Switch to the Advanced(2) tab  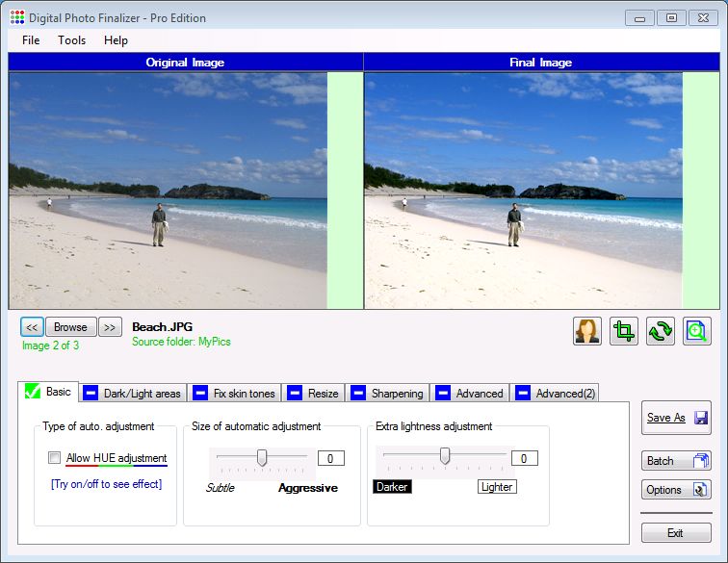[x=556, y=393]
